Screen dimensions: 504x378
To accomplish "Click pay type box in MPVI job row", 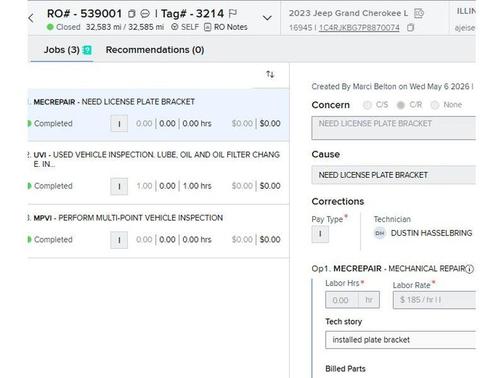I will point(119,240).
